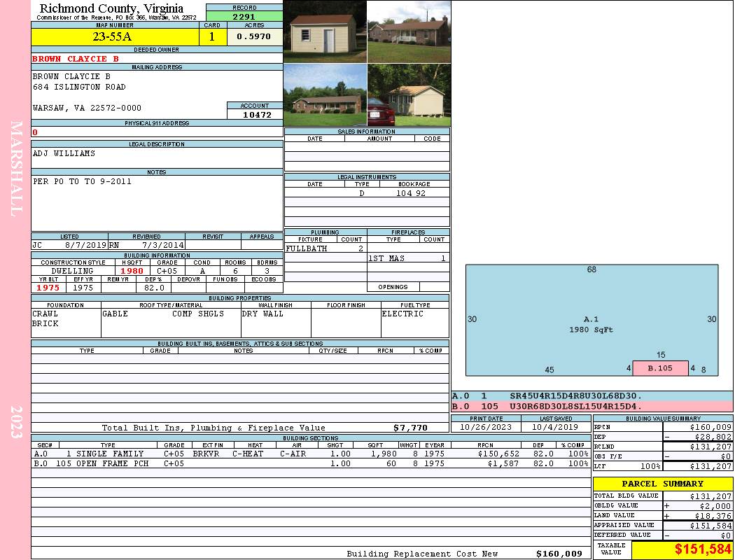
Task: Select the pink B.105 porch sketch box
Action: point(661,368)
